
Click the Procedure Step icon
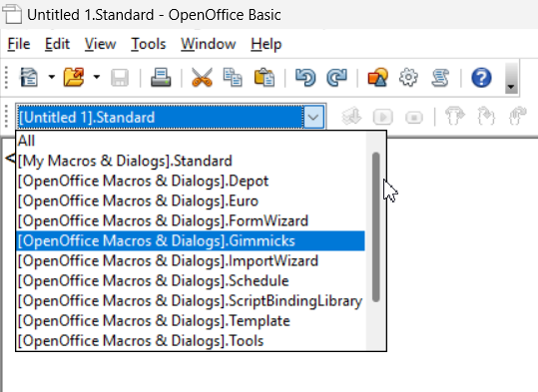coord(454,117)
